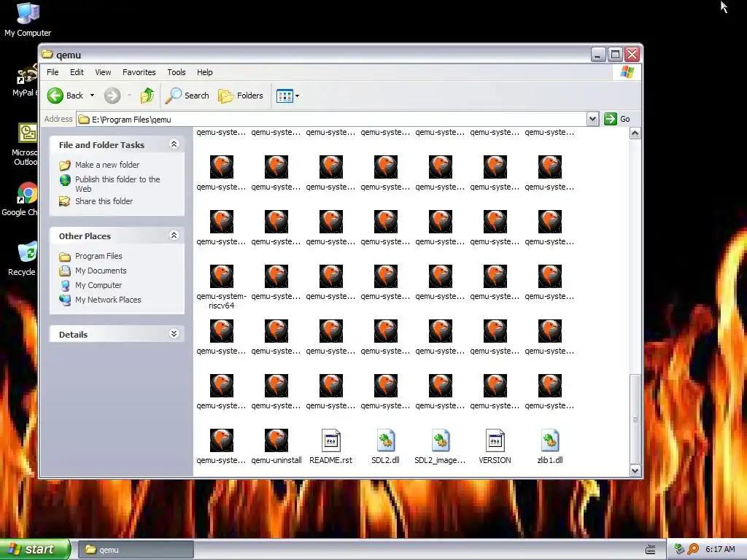This screenshot has width=747, height=560.
Task: Open the File menu
Action: 53,72
